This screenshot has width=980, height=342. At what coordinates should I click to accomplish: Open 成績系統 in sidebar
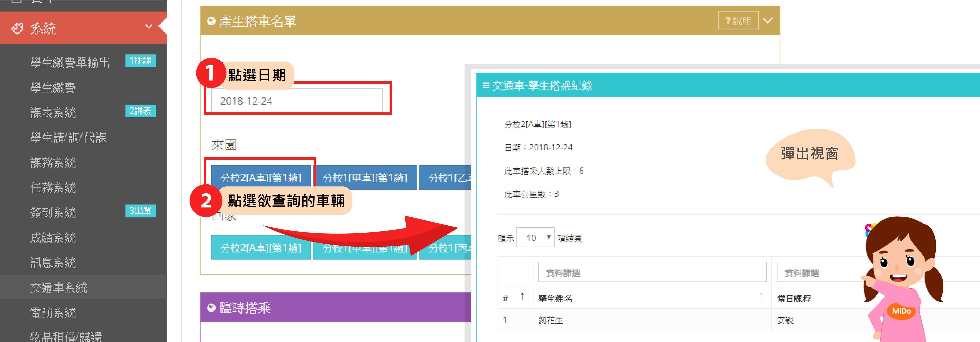click(x=53, y=238)
